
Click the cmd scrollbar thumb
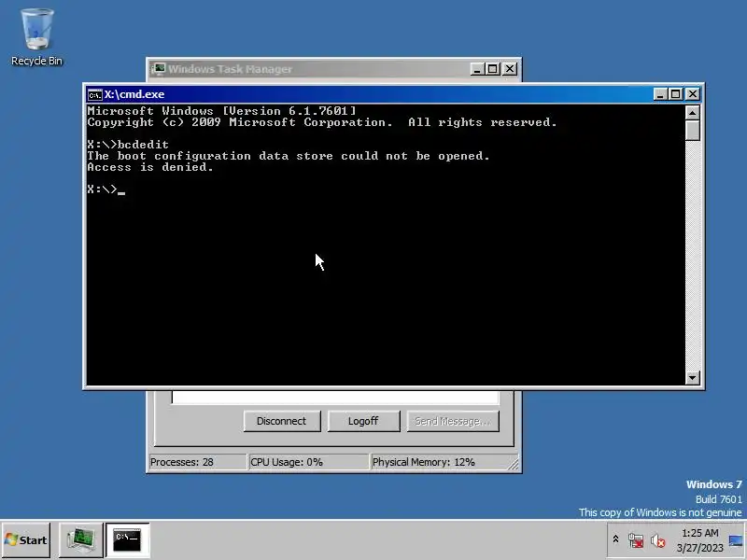[x=692, y=130]
